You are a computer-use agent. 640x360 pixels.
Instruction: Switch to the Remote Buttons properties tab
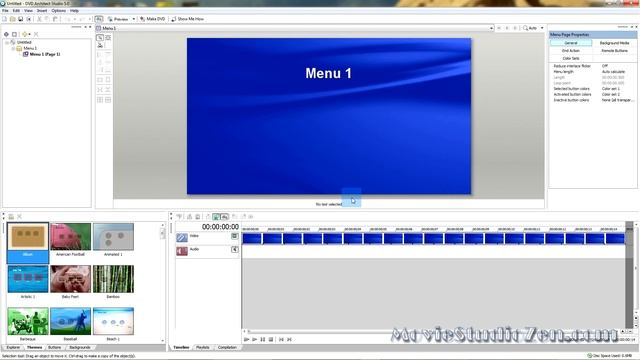pos(614,51)
